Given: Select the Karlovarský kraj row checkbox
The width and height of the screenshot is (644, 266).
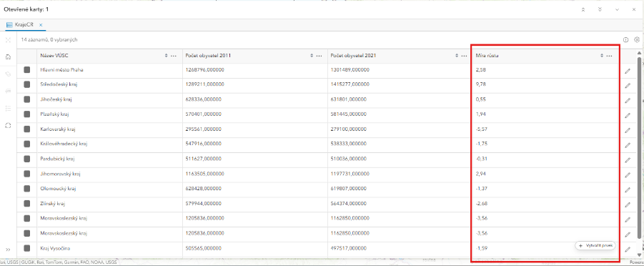Looking at the screenshot, I should coord(27,129).
